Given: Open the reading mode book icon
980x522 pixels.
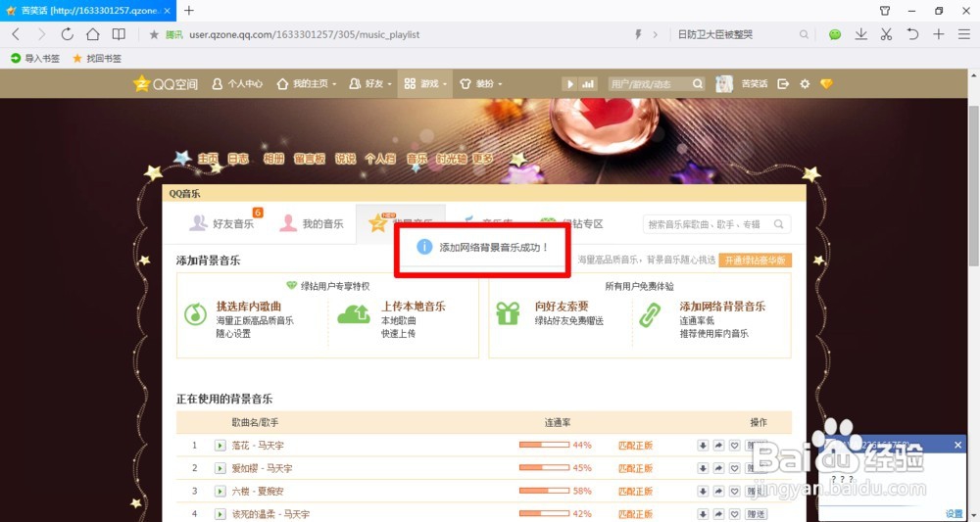Looking at the screenshot, I should (119, 34).
